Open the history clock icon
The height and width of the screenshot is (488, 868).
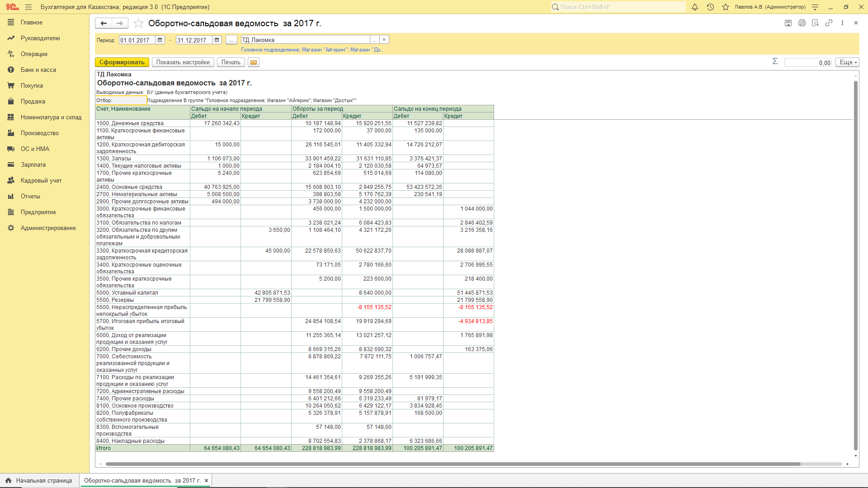click(710, 7)
